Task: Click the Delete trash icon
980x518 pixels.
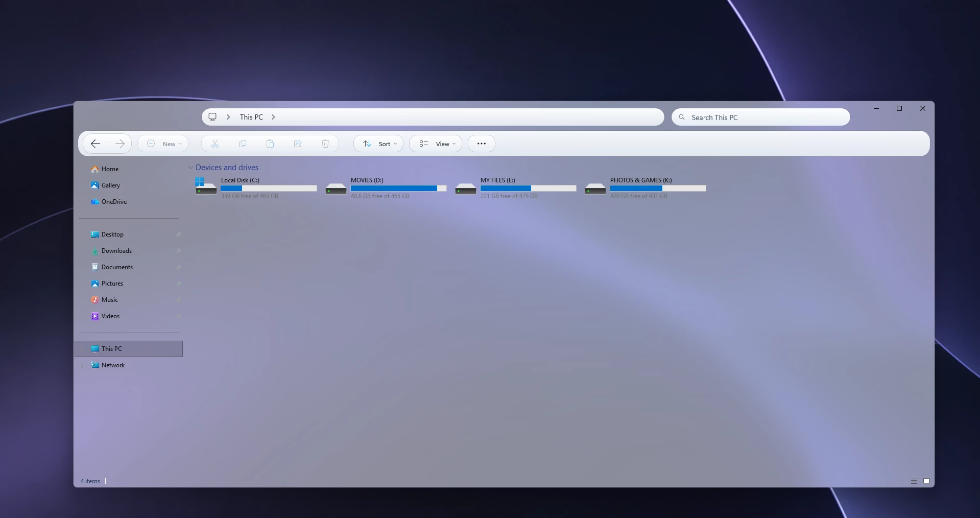Action: pos(325,144)
